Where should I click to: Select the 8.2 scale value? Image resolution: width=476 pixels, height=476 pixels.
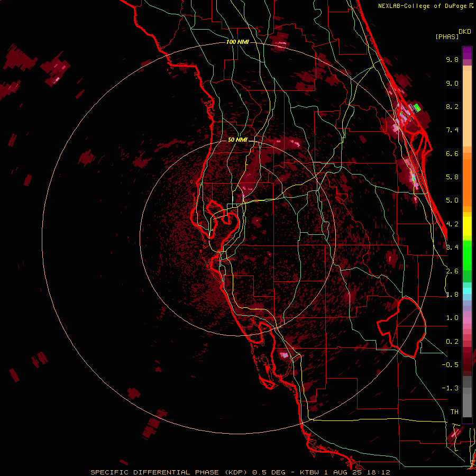[x=452, y=106]
